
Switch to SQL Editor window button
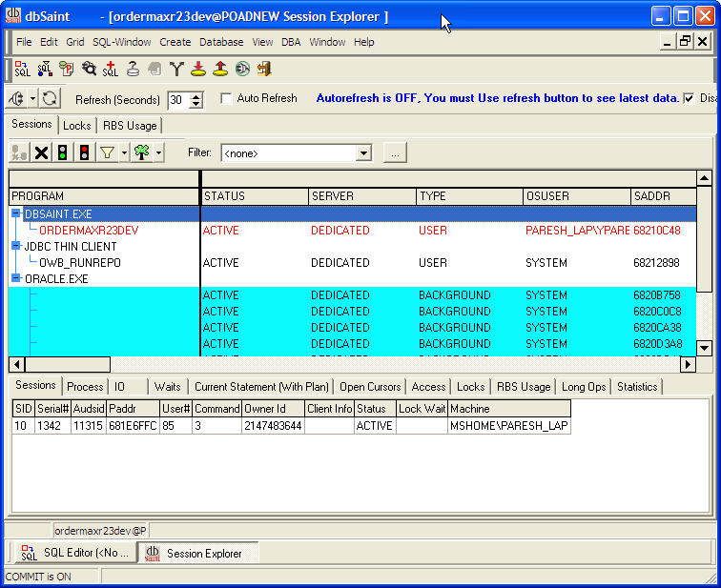pyautogui.click(x=77, y=553)
